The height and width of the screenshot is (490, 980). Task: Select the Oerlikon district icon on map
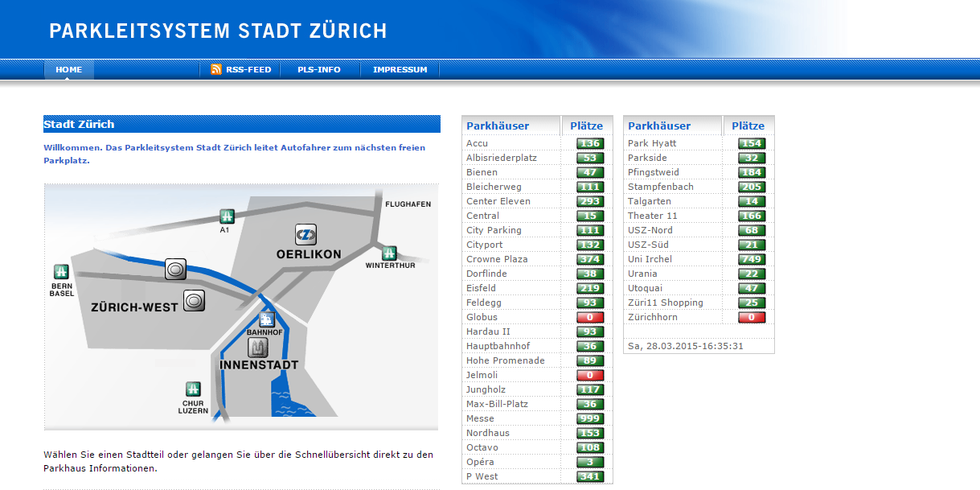[305, 234]
